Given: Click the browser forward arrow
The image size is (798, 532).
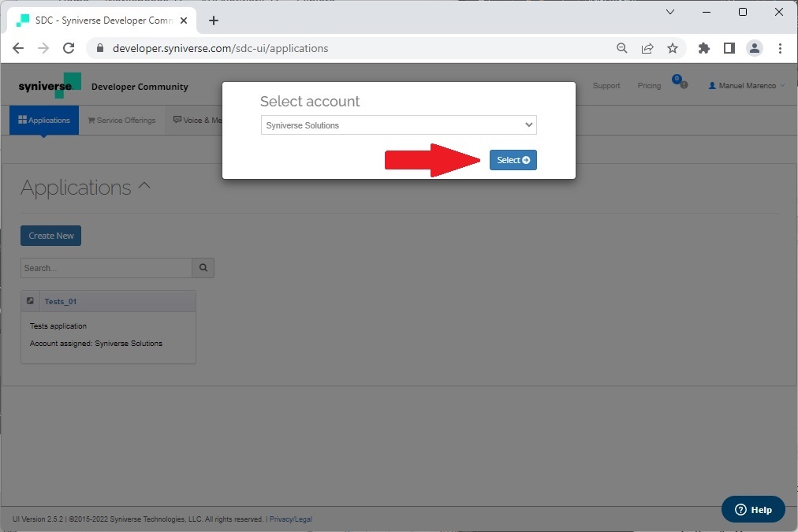Looking at the screenshot, I should tap(44, 48).
